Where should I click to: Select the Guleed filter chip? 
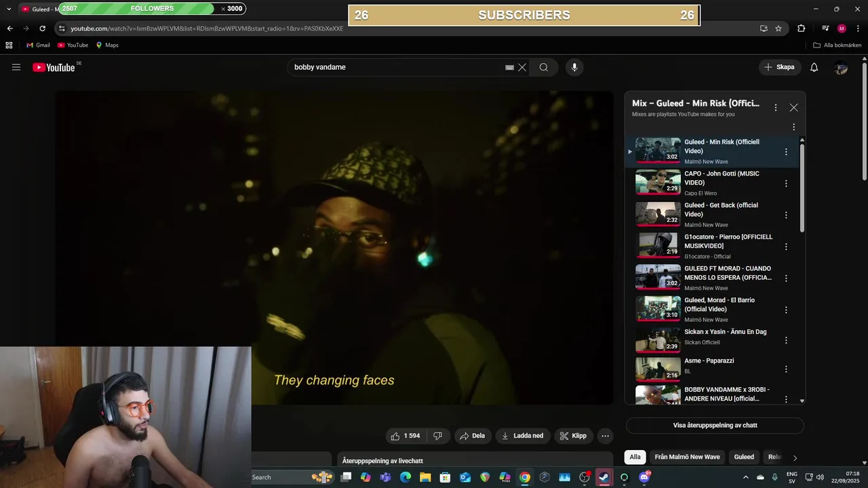coord(744,457)
